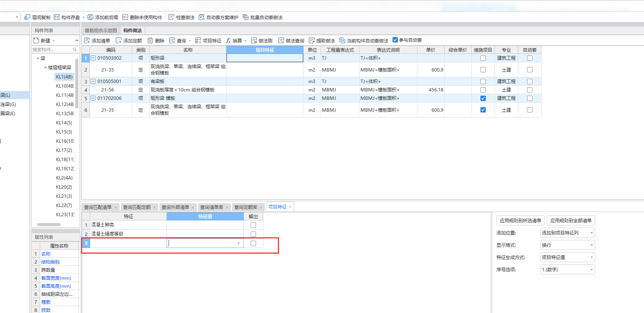
Task: Open the 查询清单库 tab
Action: point(212,207)
